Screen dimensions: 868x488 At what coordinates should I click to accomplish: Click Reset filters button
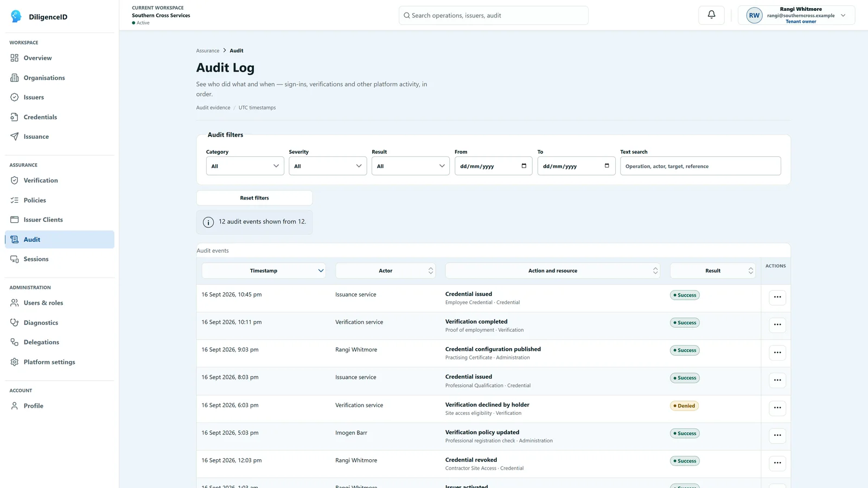click(x=254, y=198)
